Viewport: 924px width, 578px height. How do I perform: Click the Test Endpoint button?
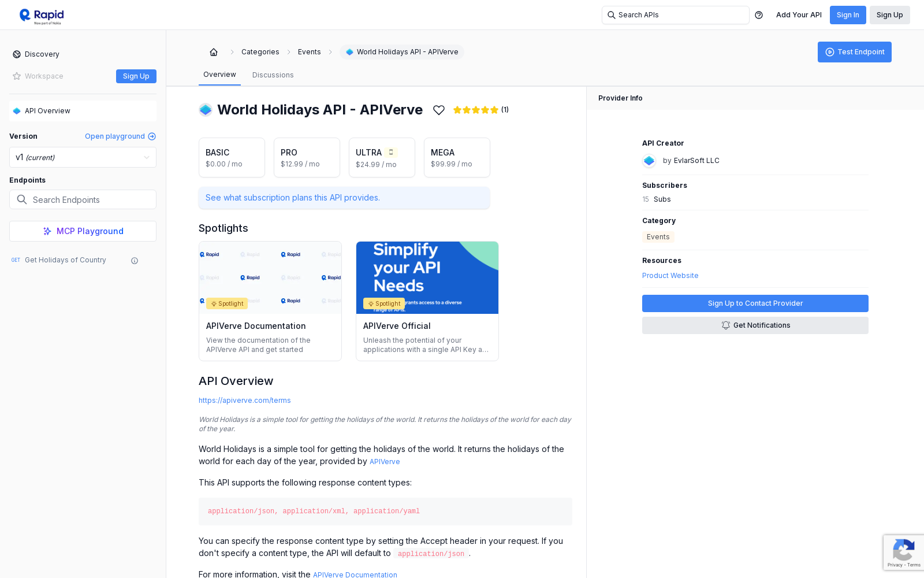(x=855, y=52)
